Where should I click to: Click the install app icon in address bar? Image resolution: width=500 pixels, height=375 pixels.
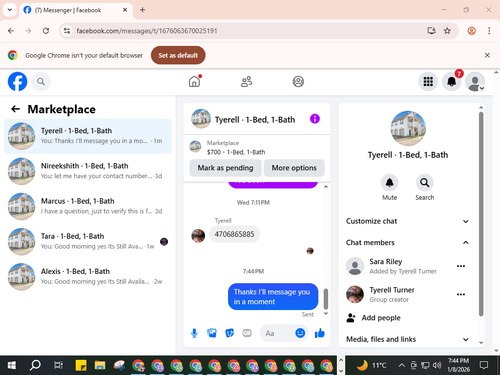(x=431, y=31)
